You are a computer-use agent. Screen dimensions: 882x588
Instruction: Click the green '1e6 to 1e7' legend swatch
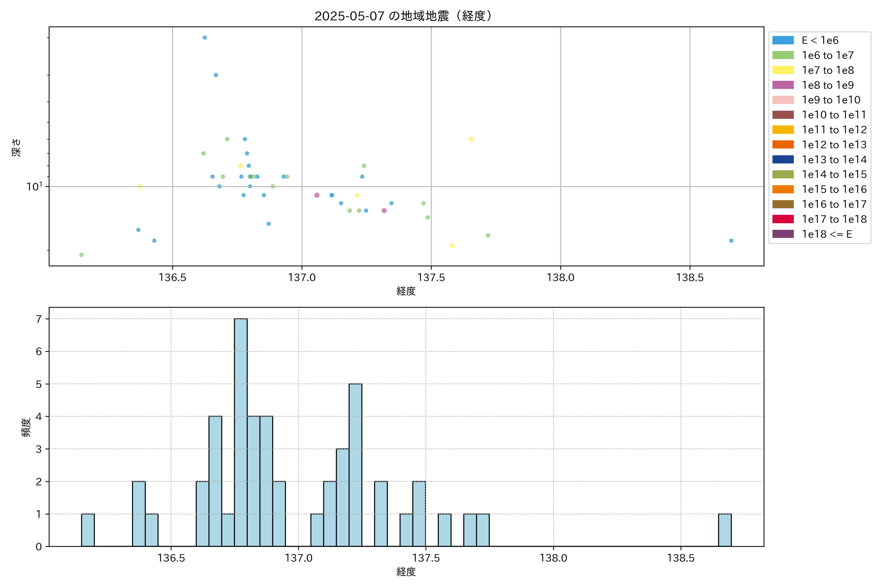coord(783,55)
